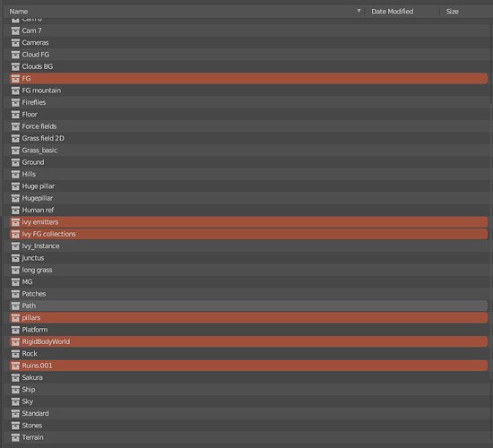493x448 pixels.
Task: Select the 'Patches' collection
Action: pos(248,294)
